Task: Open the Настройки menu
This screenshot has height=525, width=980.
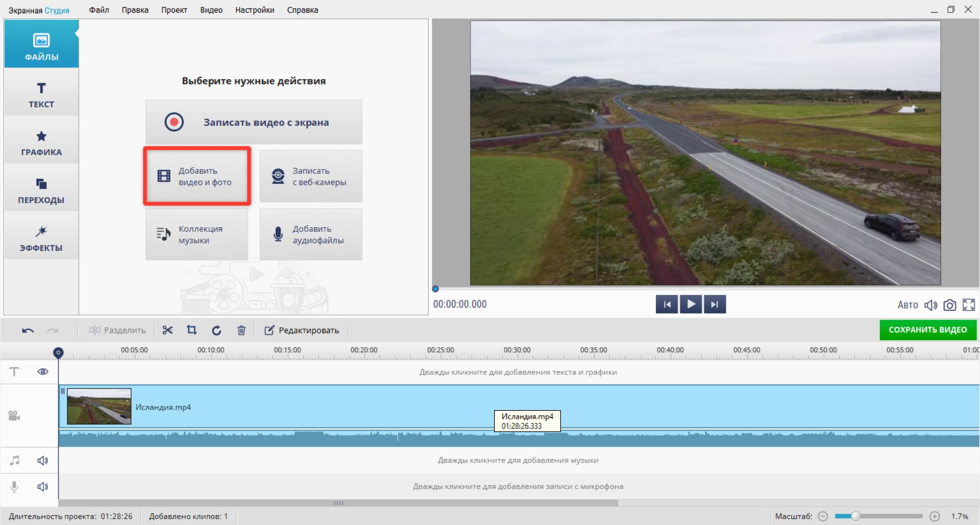Action: [254, 10]
